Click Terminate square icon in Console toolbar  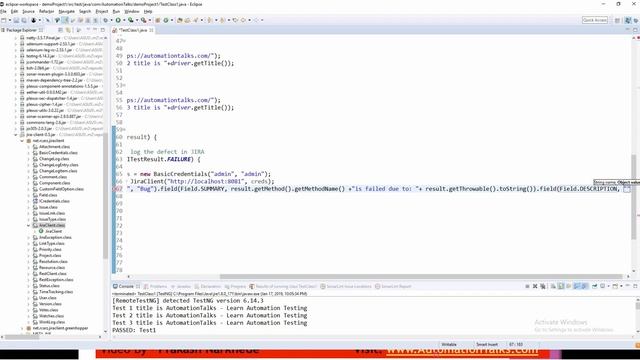527,287
